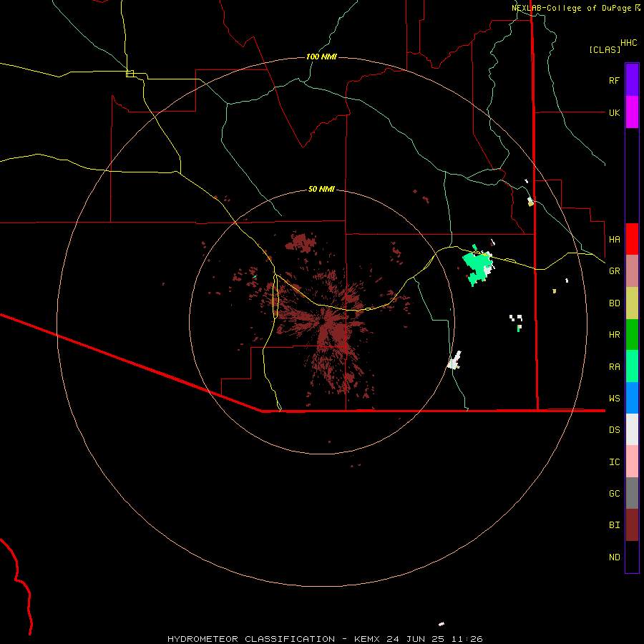Pick the BI brown legend swatch
644x644 pixels.
632,525
